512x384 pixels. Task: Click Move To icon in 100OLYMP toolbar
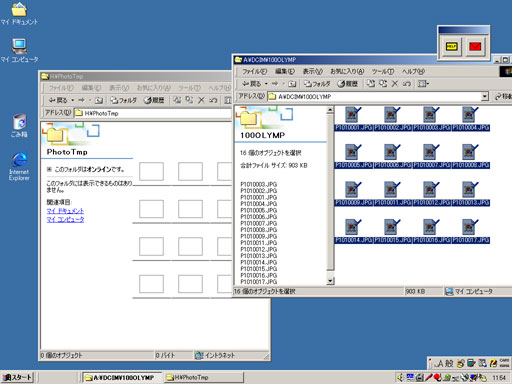(x=371, y=84)
